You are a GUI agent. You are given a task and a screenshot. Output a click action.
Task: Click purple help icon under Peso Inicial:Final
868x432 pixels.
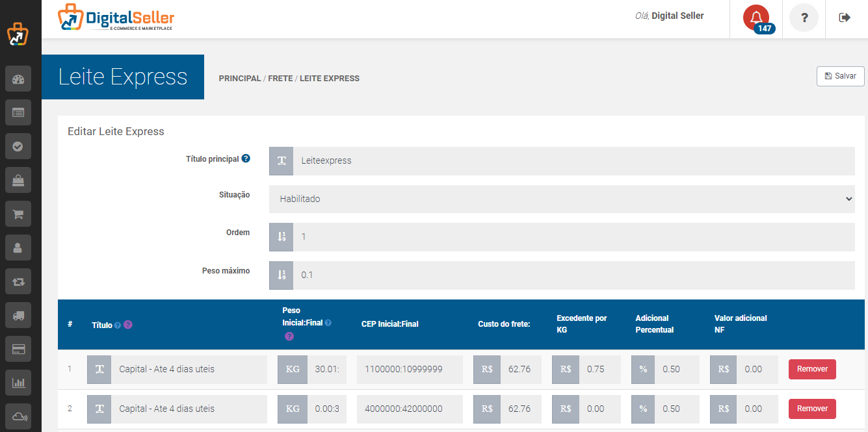point(289,336)
